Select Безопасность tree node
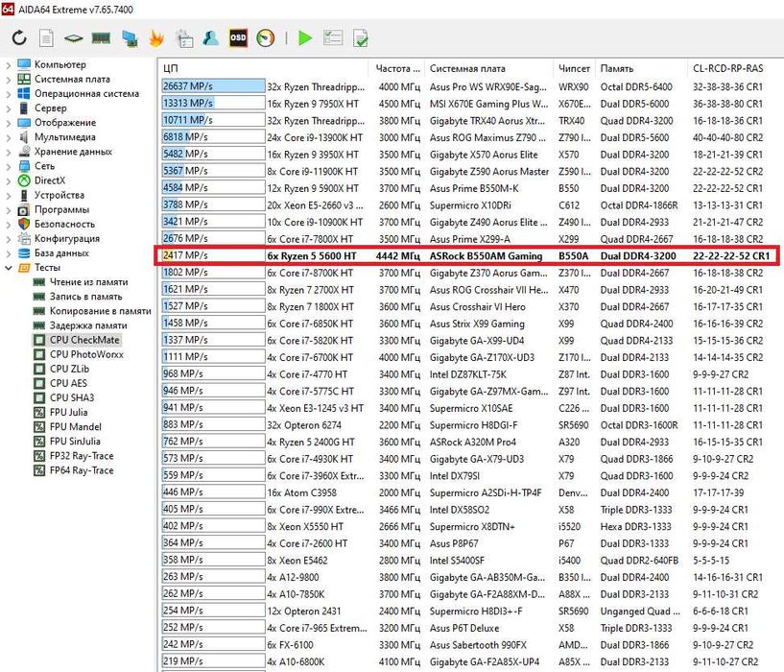 coord(64,225)
